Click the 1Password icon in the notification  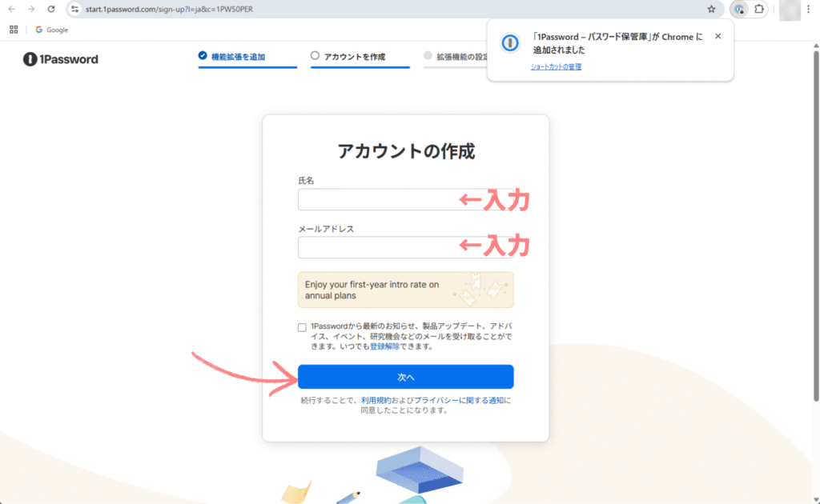point(510,43)
